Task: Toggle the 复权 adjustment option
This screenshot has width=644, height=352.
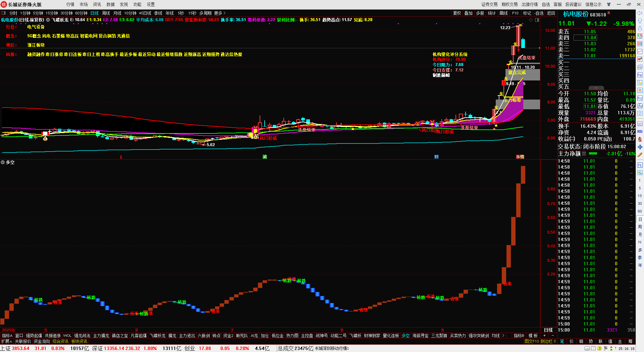Action: pos(457,13)
